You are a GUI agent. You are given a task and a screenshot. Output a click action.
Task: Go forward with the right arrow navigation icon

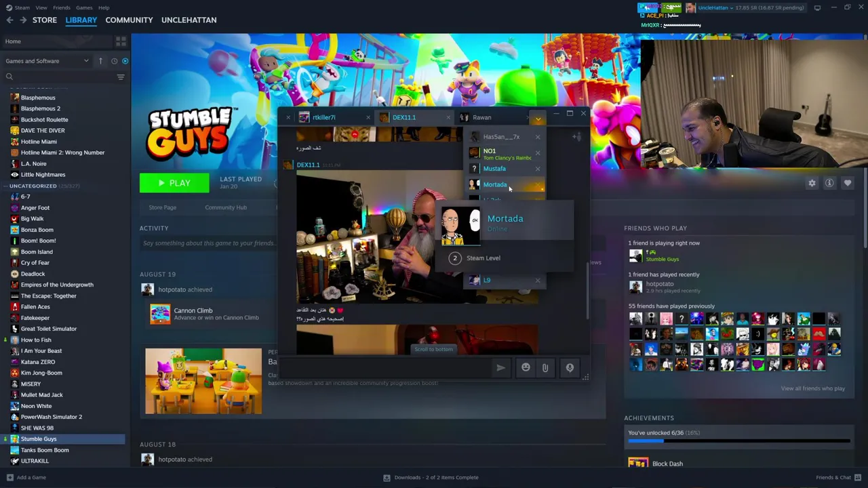tap(23, 20)
